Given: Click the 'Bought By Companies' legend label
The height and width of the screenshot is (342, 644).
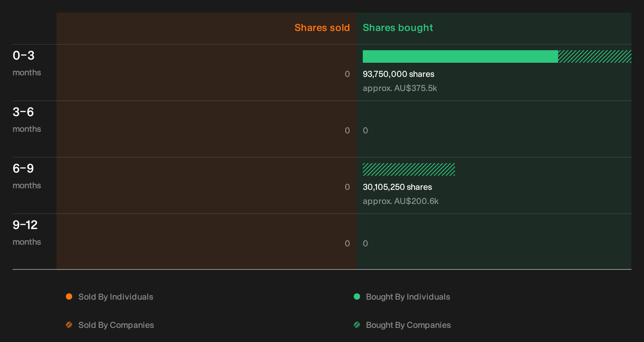Looking at the screenshot, I should click(408, 325).
